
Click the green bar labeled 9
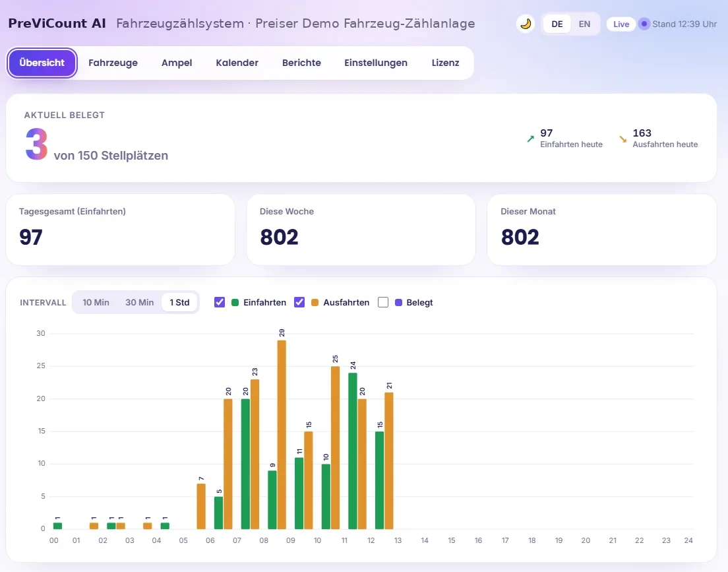click(272, 499)
